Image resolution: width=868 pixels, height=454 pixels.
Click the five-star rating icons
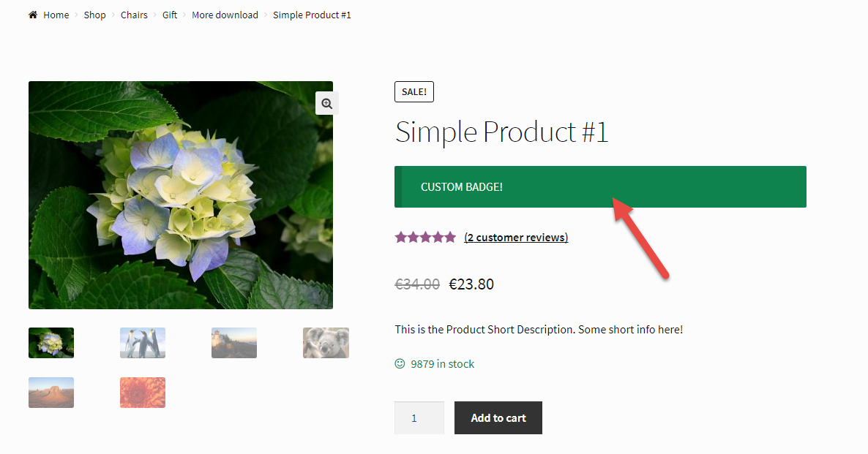tap(425, 237)
